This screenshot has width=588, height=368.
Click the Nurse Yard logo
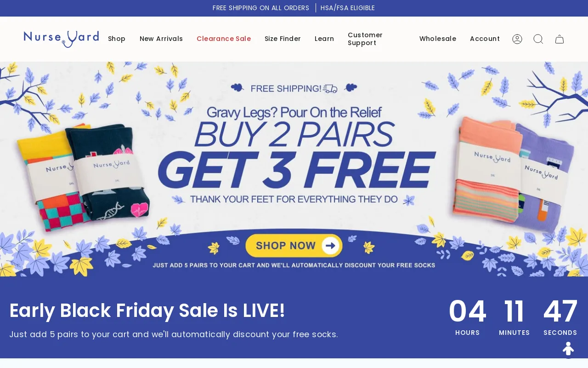tap(61, 39)
